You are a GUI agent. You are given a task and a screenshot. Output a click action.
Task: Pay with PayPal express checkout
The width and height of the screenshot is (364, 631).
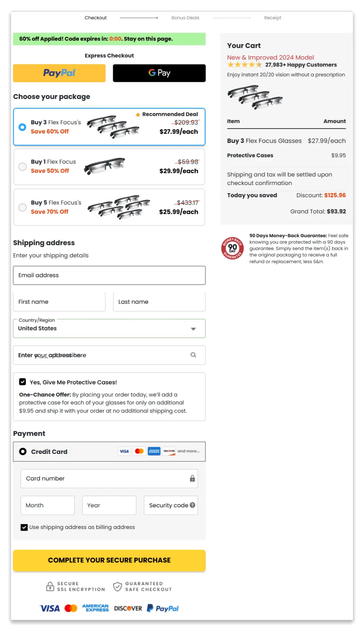click(59, 73)
